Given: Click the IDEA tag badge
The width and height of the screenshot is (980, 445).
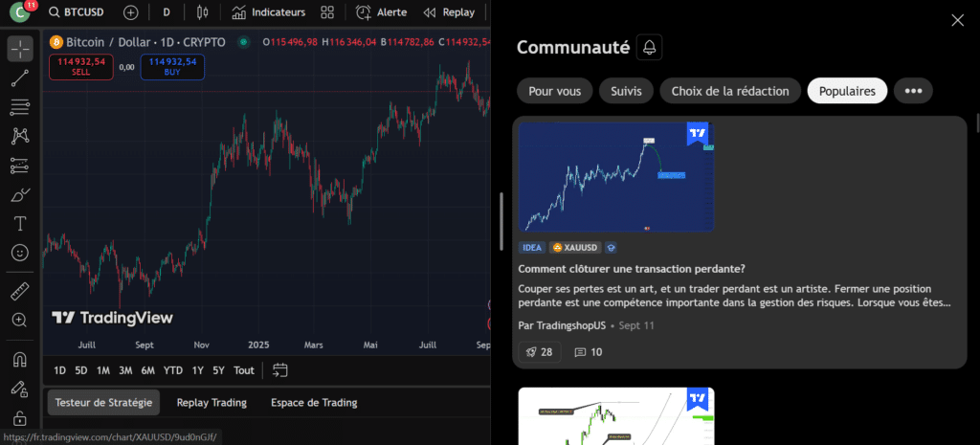Looking at the screenshot, I should tap(532, 248).
